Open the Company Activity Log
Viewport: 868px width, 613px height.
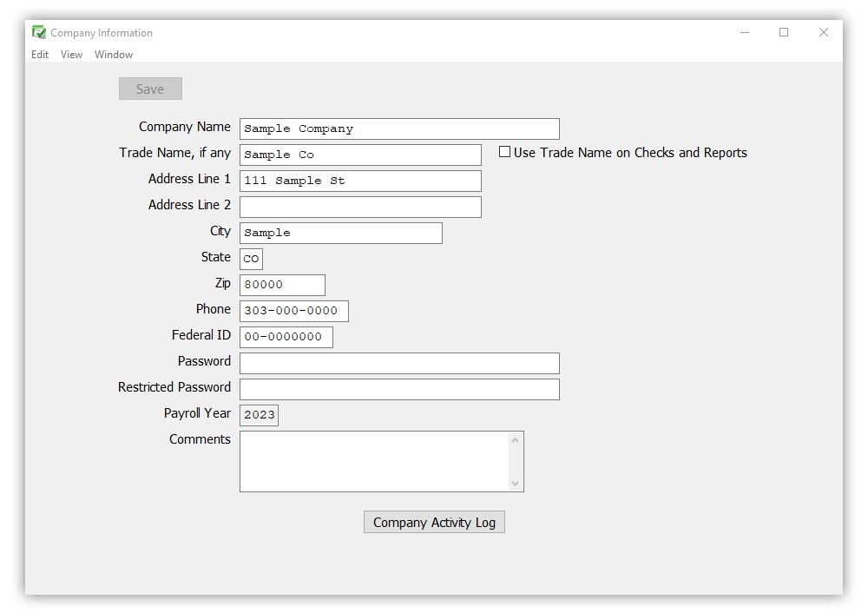434,522
